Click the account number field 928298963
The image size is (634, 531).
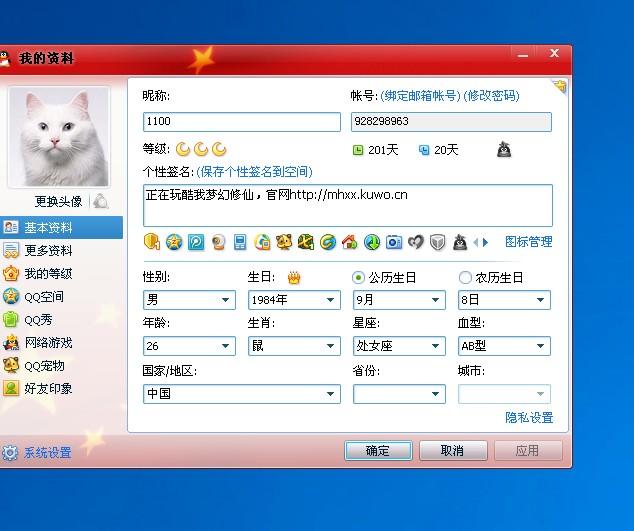point(451,121)
